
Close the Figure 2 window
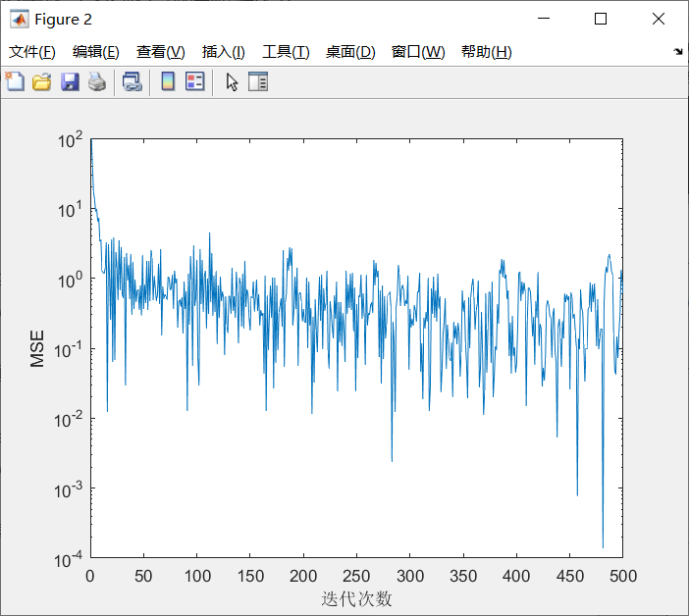point(659,19)
